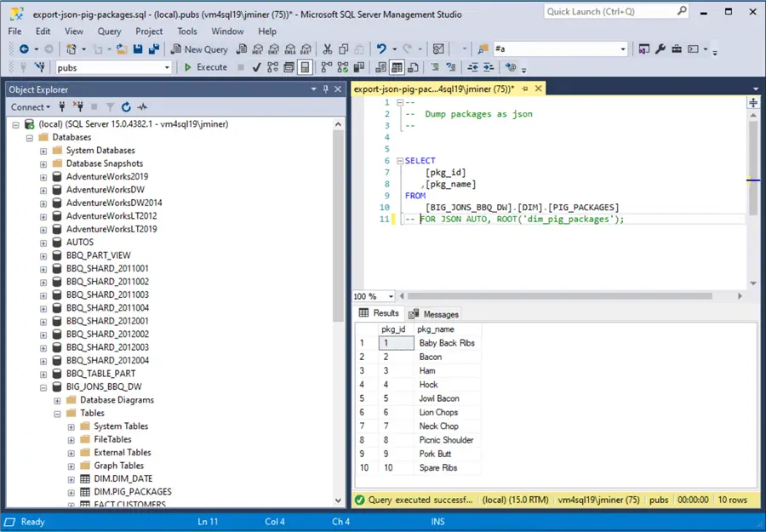Click the Navigate Backward arrow icon
Viewport: 766px width, 532px height.
click(24, 49)
